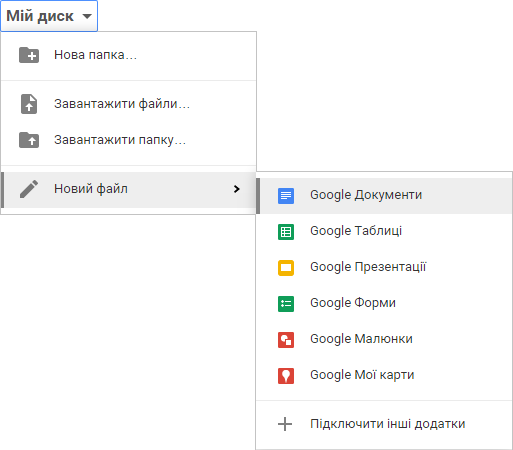Choose Завантажити папку… option
This screenshot has height=450, width=513.
[x=129, y=140]
